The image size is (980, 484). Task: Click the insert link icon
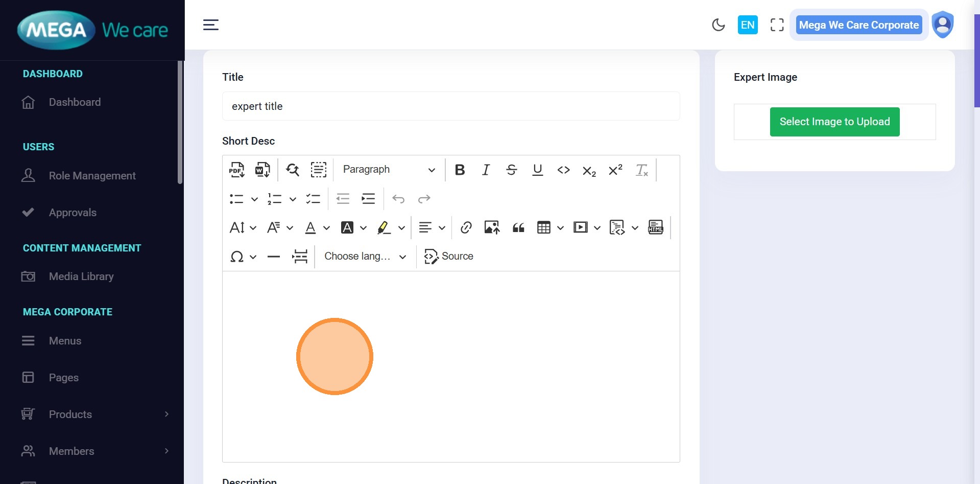point(466,227)
